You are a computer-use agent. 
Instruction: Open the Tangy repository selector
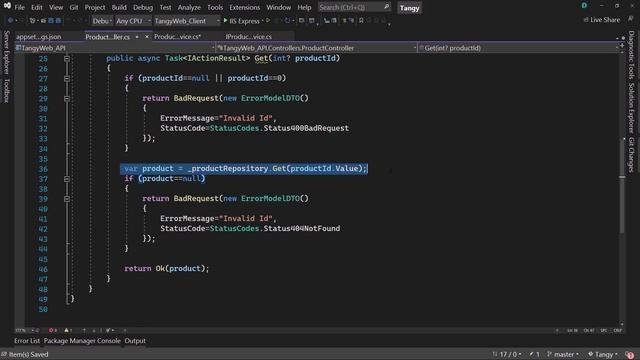click(602, 354)
